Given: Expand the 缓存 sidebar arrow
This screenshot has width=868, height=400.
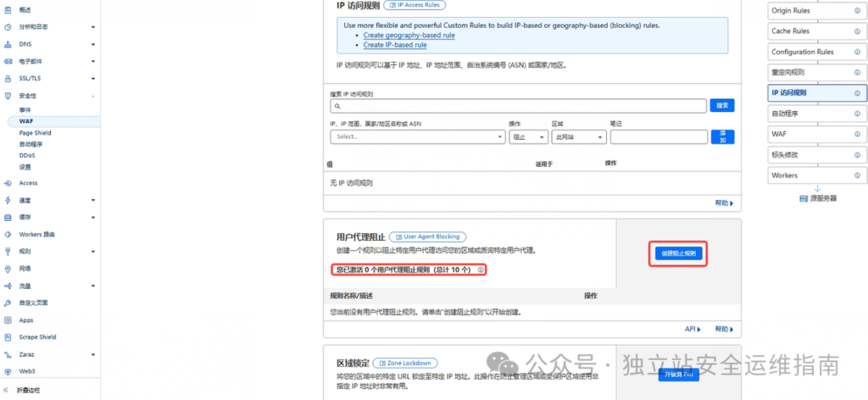Looking at the screenshot, I should tap(93, 218).
